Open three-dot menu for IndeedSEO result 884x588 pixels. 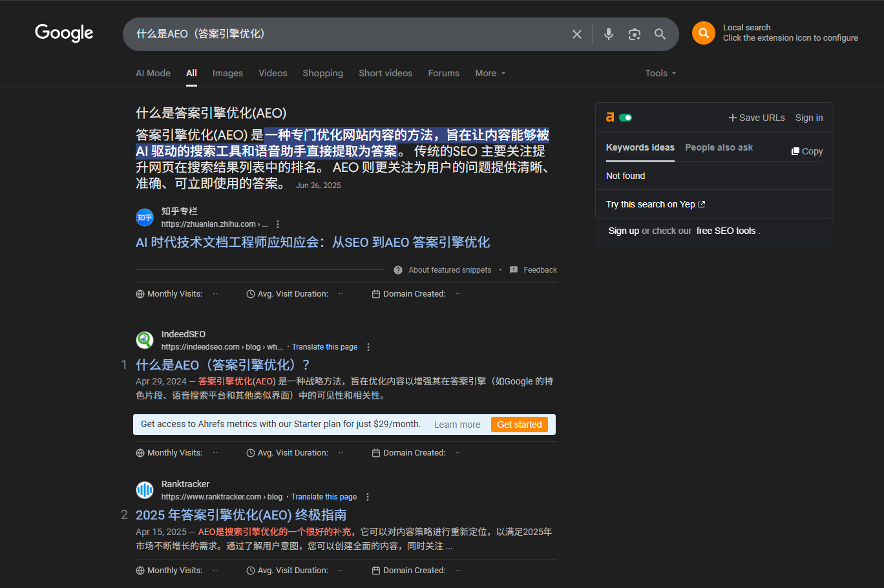(x=368, y=347)
